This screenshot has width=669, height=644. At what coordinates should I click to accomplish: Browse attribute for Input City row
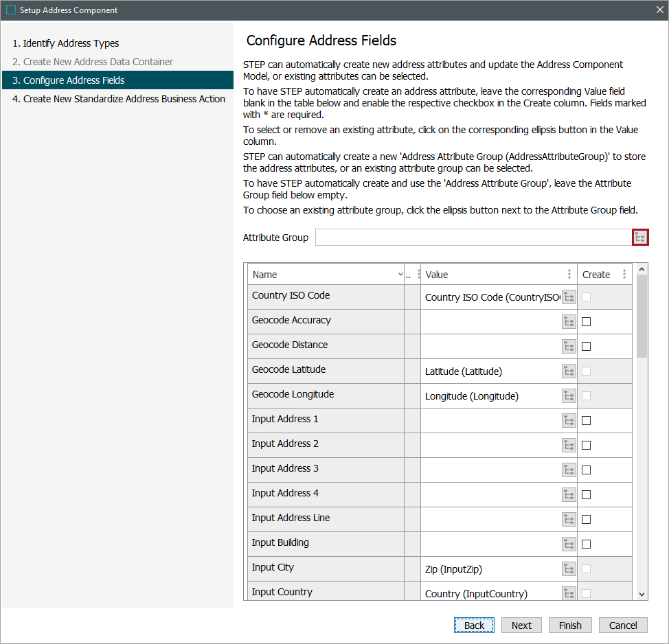point(569,569)
